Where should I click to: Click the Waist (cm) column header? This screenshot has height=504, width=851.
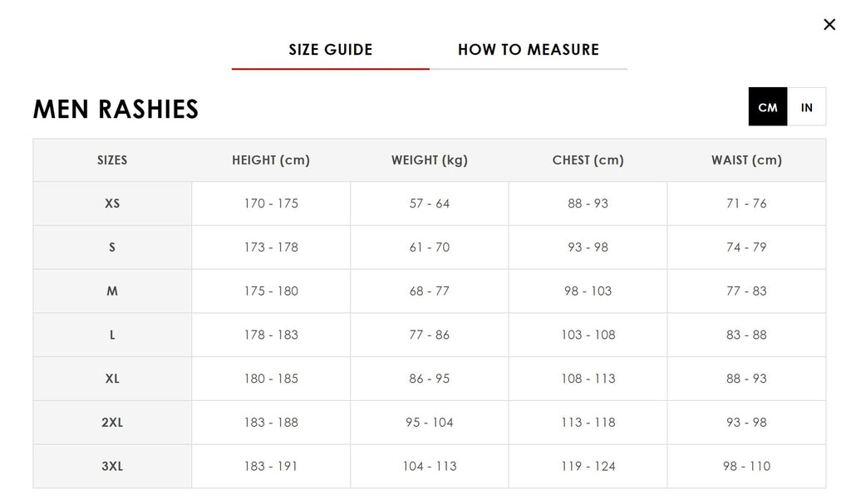tap(746, 160)
